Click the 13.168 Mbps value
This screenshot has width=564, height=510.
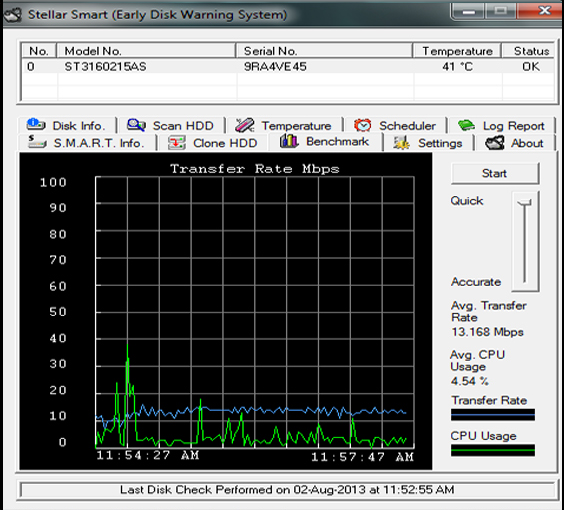(x=487, y=332)
